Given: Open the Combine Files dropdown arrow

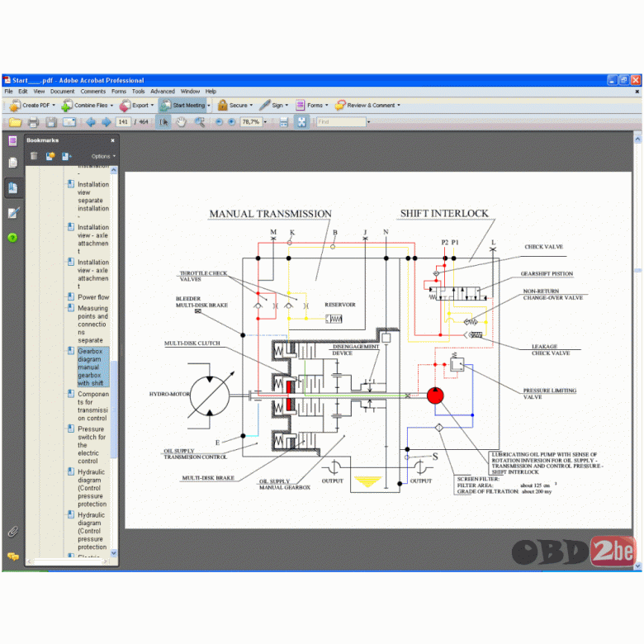Looking at the screenshot, I should [111, 106].
